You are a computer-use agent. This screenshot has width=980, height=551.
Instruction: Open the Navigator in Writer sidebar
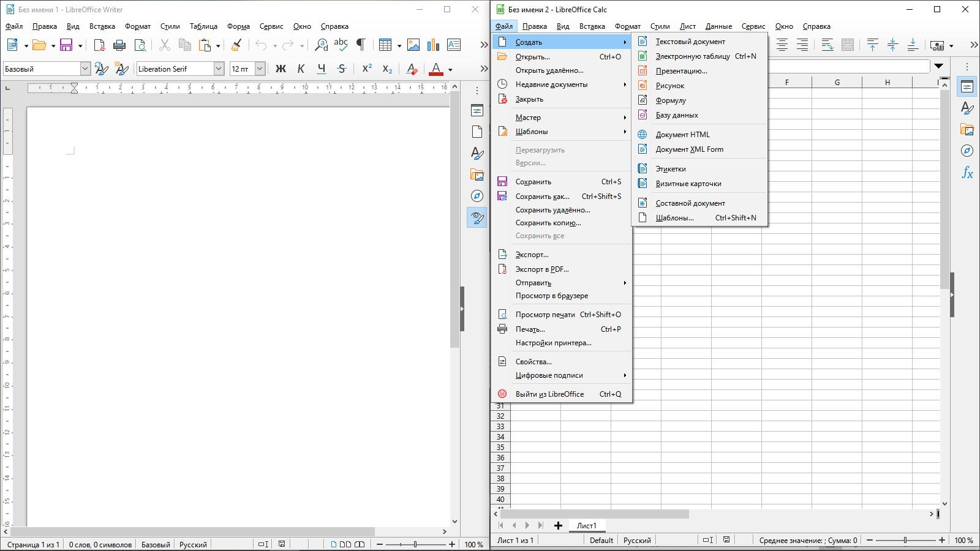click(x=477, y=196)
